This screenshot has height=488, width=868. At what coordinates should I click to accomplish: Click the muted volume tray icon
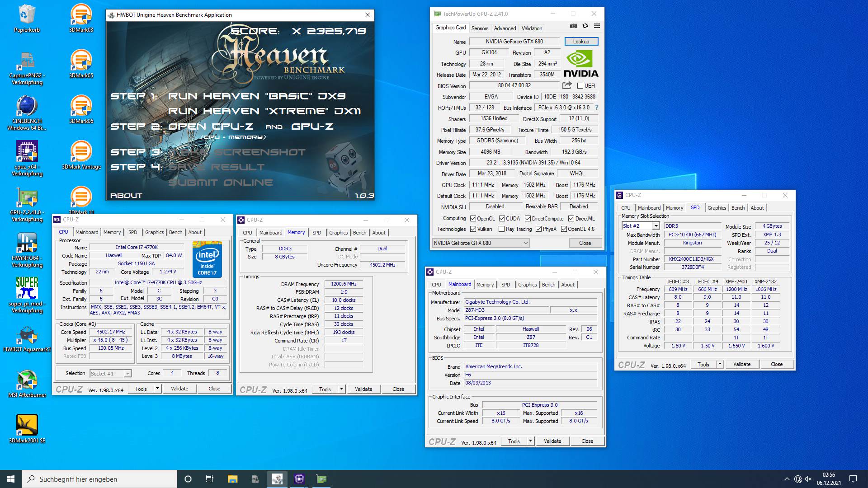[x=808, y=479]
